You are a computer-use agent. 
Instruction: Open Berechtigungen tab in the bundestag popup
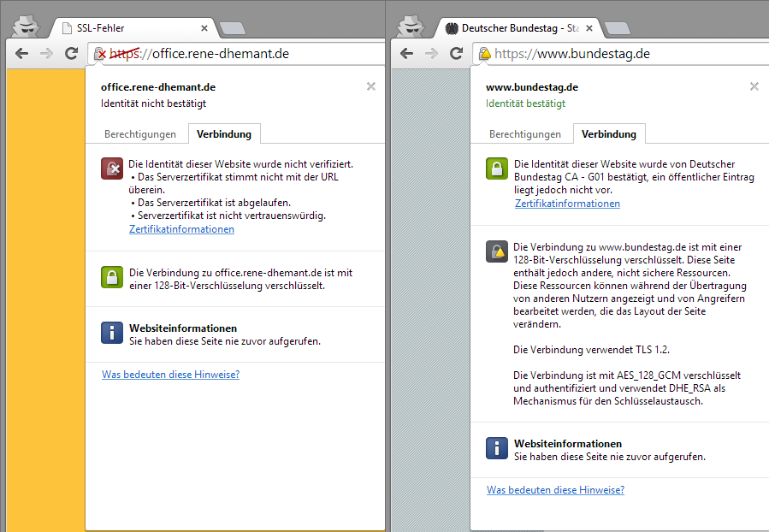pos(525,134)
